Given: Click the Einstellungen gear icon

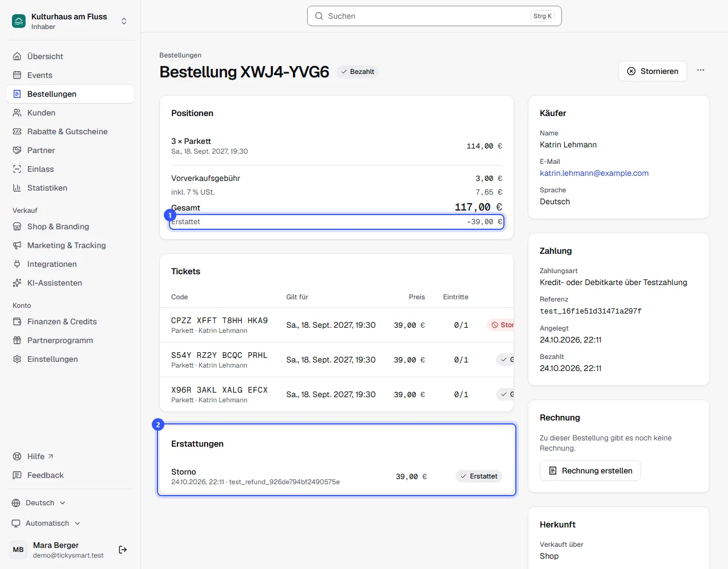Looking at the screenshot, I should tap(17, 359).
